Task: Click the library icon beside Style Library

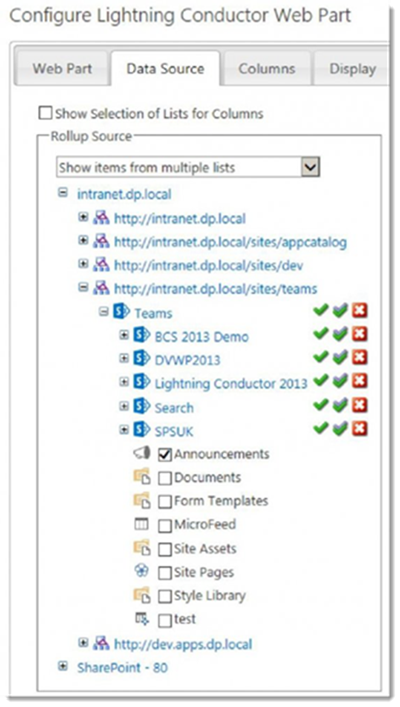Action: click(x=142, y=595)
